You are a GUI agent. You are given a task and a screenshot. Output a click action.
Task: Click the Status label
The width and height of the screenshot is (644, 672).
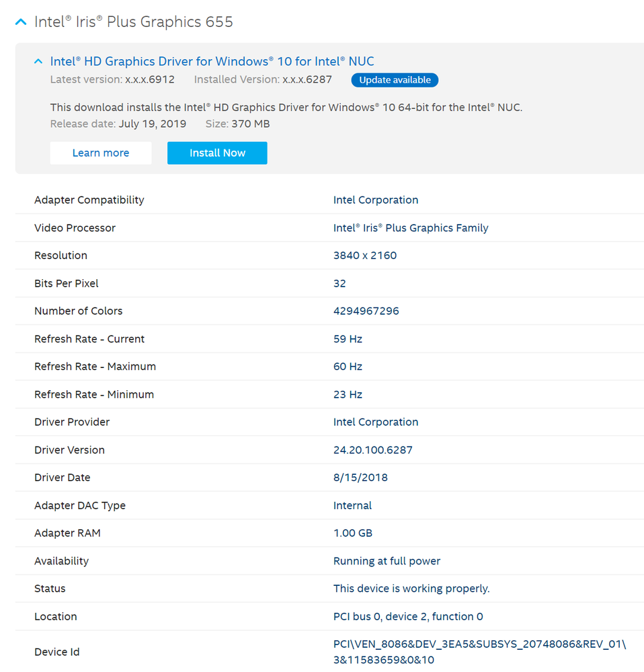coord(50,589)
